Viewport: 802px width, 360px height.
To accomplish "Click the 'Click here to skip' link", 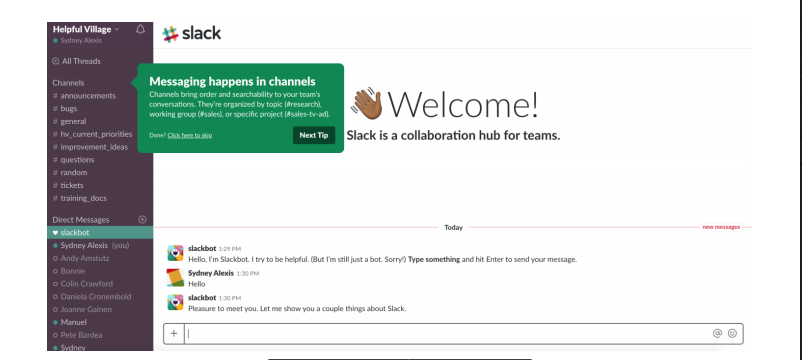I will [x=189, y=135].
